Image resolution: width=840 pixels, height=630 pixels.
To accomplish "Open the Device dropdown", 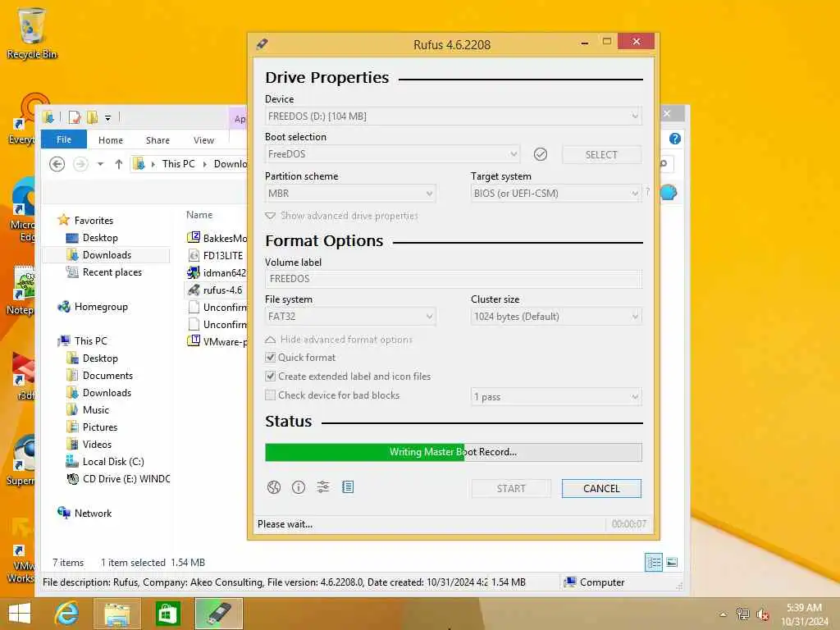I will [x=453, y=116].
